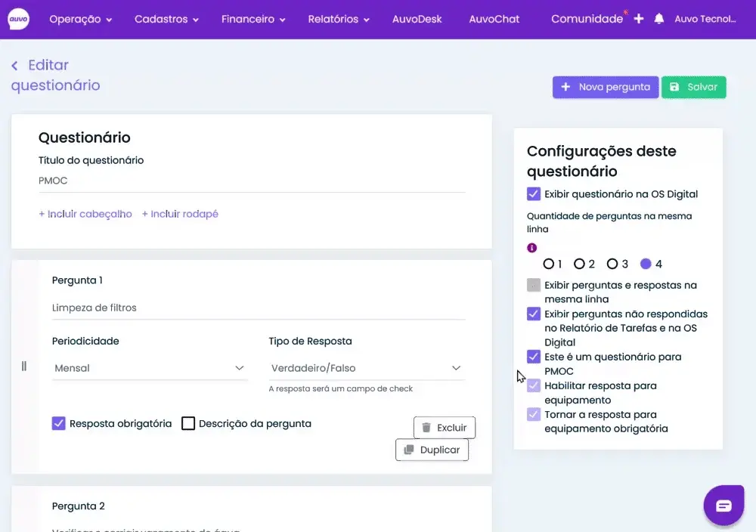The width and height of the screenshot is (756, 532).
Task: Toggle Este é um questionário para PMOC
Action: tap(533, 357)
